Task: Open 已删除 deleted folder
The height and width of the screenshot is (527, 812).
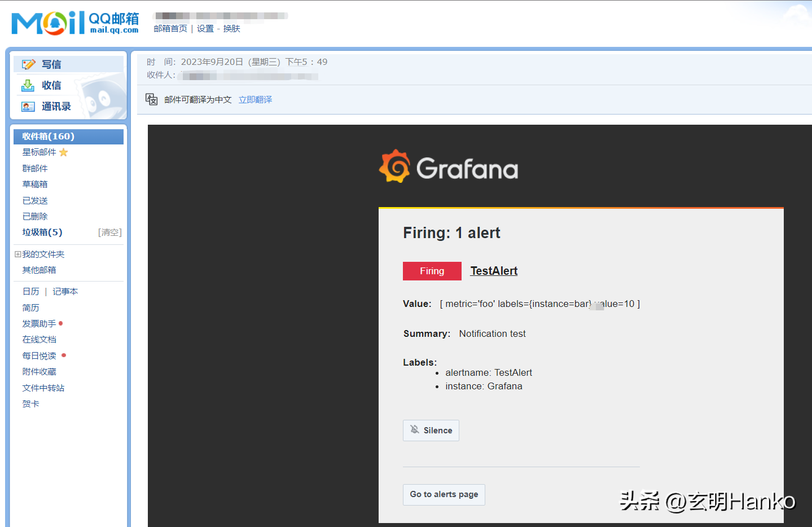Action: [35, 217]
